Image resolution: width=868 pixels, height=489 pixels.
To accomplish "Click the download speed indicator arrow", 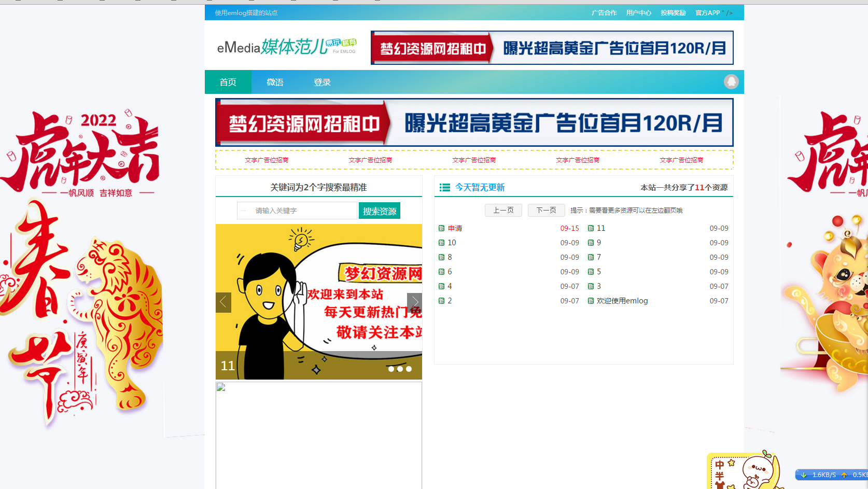I will click(804, 474).
